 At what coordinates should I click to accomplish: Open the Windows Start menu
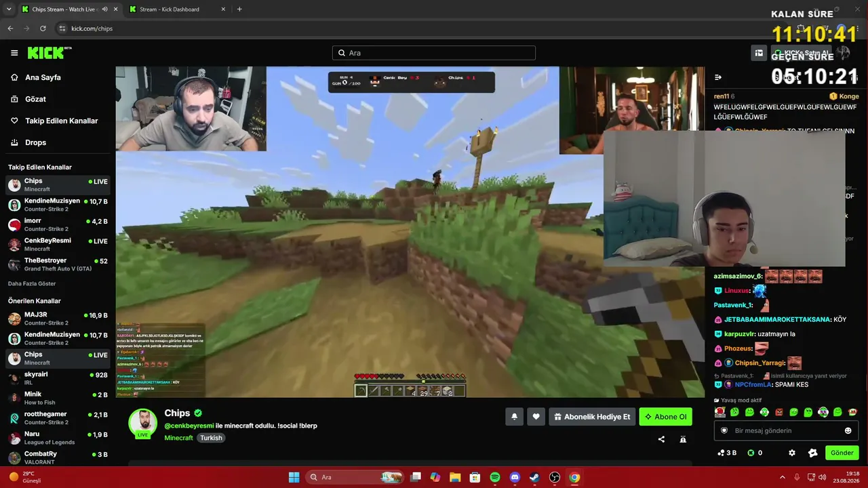pyautogui.click(x=294, y=477)
